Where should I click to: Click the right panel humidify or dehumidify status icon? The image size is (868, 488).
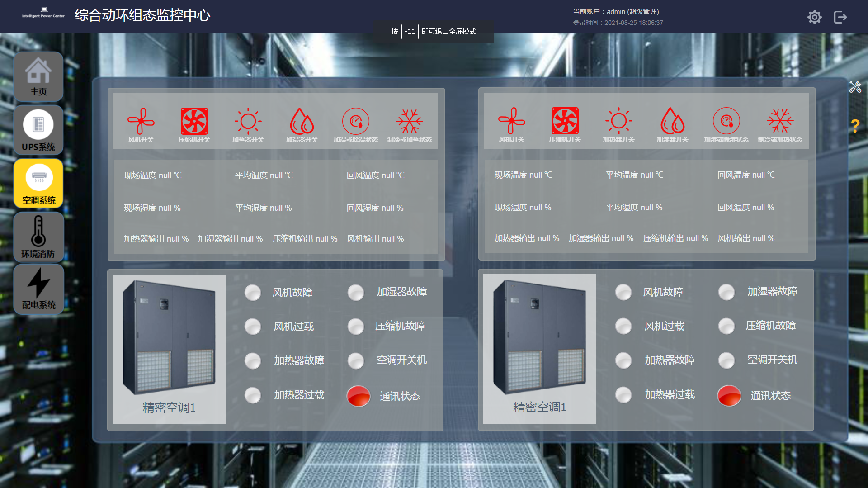pyautogui.click(x=726, y=121)
